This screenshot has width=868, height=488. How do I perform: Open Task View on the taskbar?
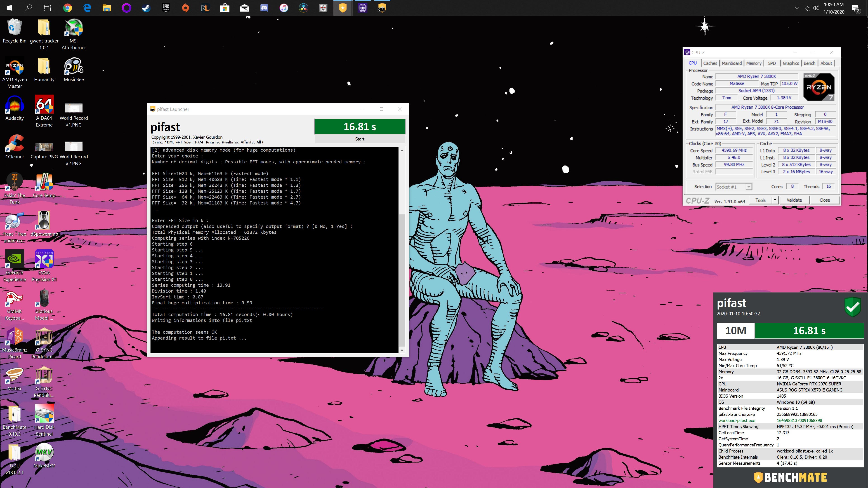(47, 8)
